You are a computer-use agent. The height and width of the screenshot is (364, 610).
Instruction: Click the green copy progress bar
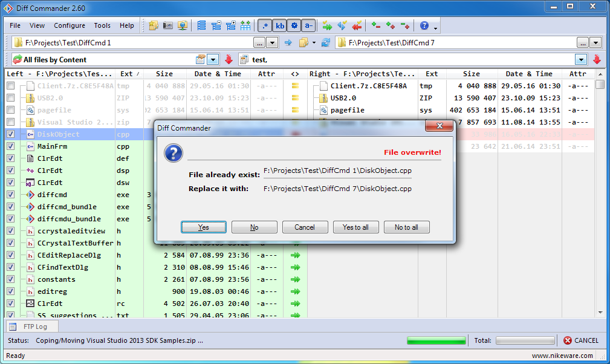pos(436,340)
